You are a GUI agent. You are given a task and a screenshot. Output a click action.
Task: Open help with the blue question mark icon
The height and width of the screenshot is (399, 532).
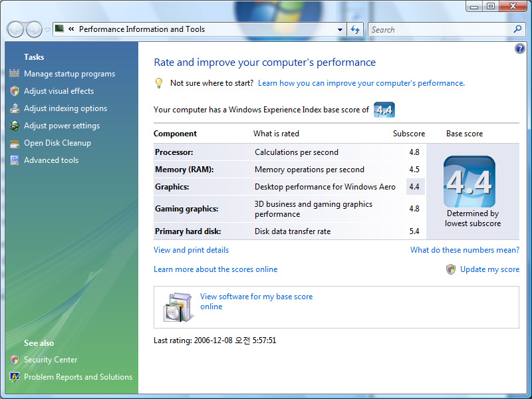(x=519, y=49)
